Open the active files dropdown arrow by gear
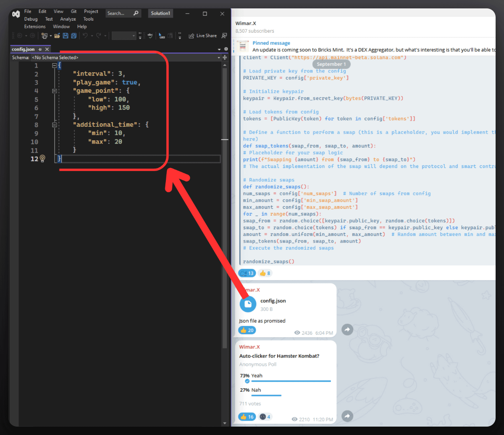 (x=219, y=50)
